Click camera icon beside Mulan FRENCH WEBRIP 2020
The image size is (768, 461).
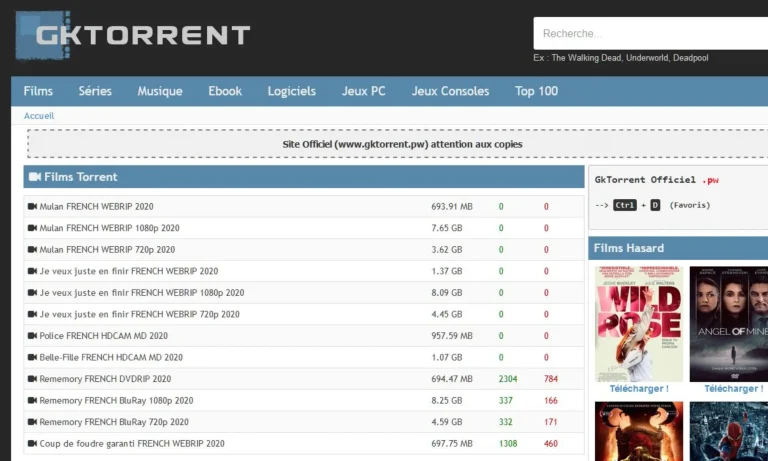click(x=32, y=207)
